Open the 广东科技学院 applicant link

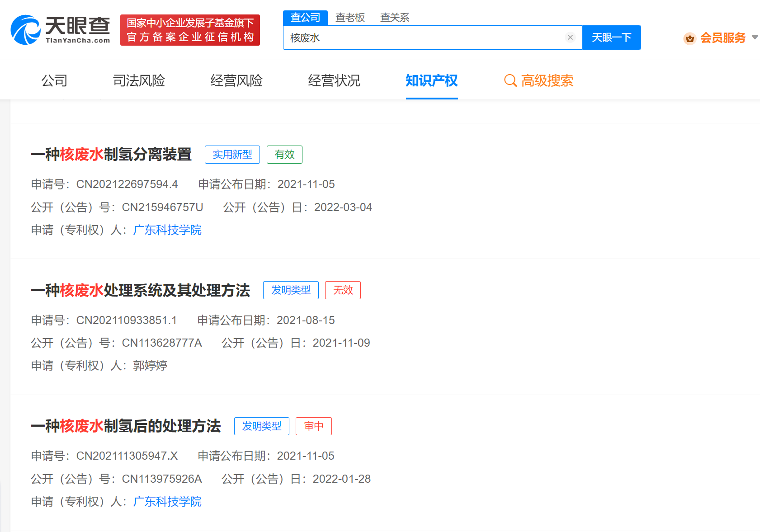167,230
